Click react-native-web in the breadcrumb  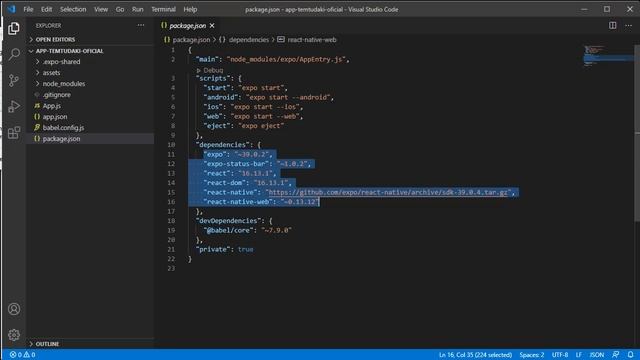point(312,40)
